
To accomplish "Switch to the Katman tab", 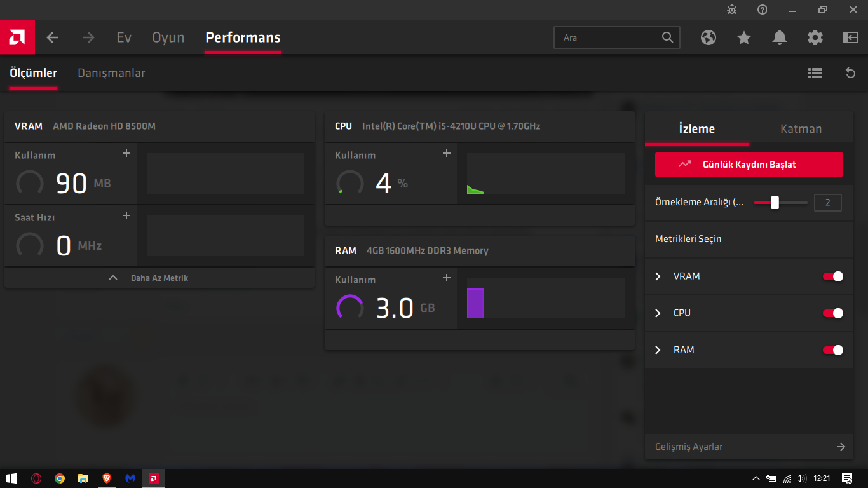I will click(x=801, y=129).
